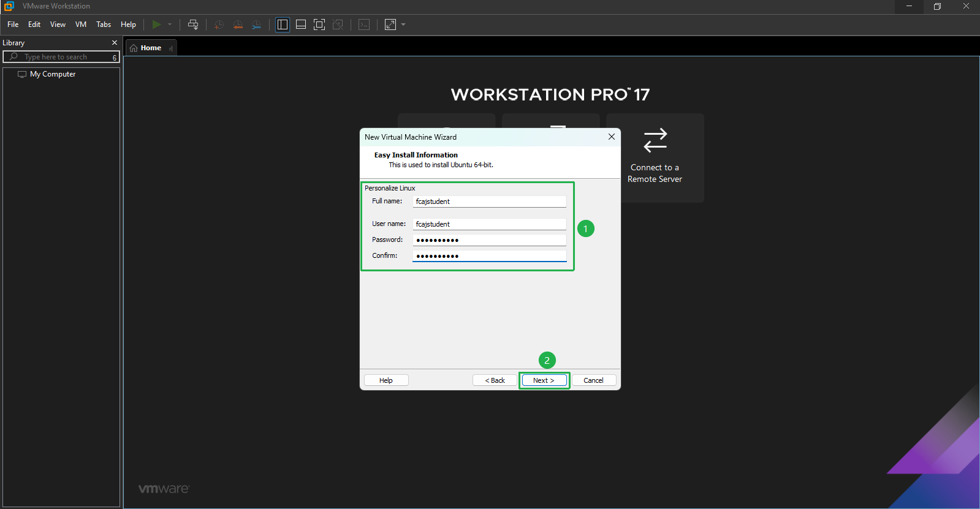Open the Help menu
Viewport: 980px width, 509px height.
(128, 25)
